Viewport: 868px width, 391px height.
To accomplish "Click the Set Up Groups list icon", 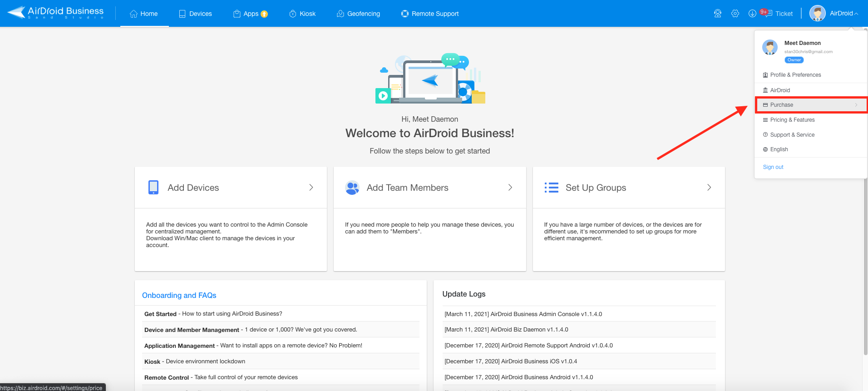I will coord(552,188).
